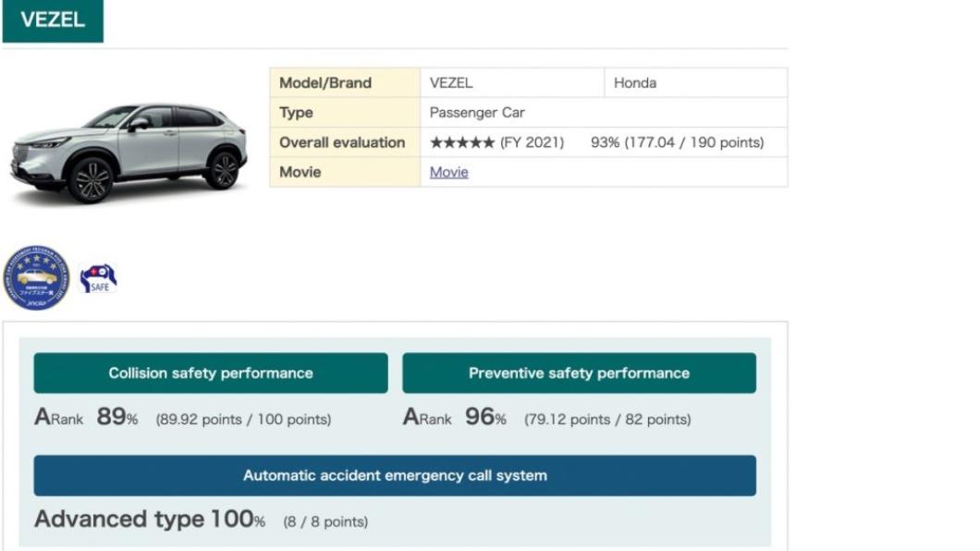The height and width of the screenshot is (551, 980).
Task: Click the five-star rating (FY 2021)
Action: (496, 142)
